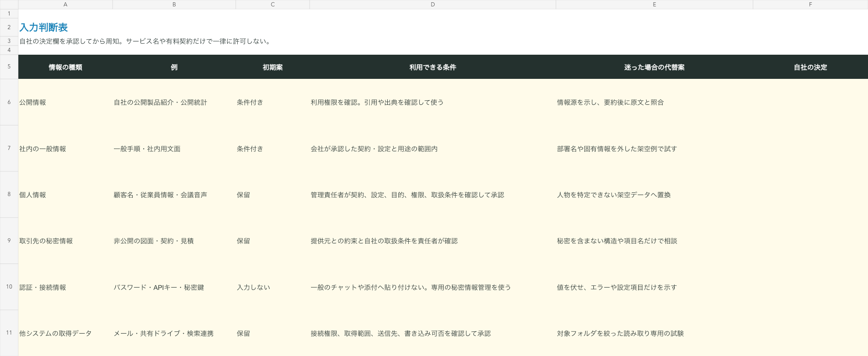Click the 自社の決定 header cell

click(811, 67)
